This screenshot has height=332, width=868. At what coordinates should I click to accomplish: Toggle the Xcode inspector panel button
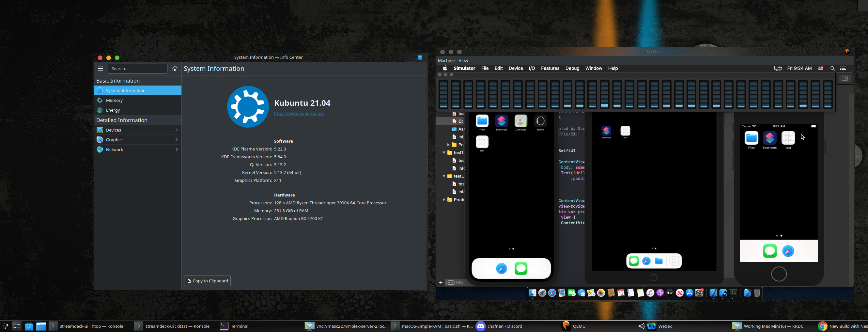pyautogui.click(x=845, y=79)
